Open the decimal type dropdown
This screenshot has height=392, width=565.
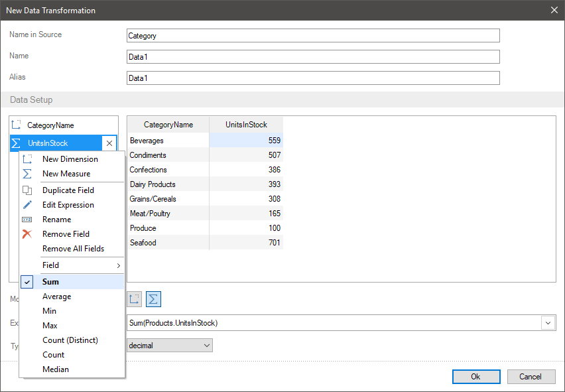[170, 346]
